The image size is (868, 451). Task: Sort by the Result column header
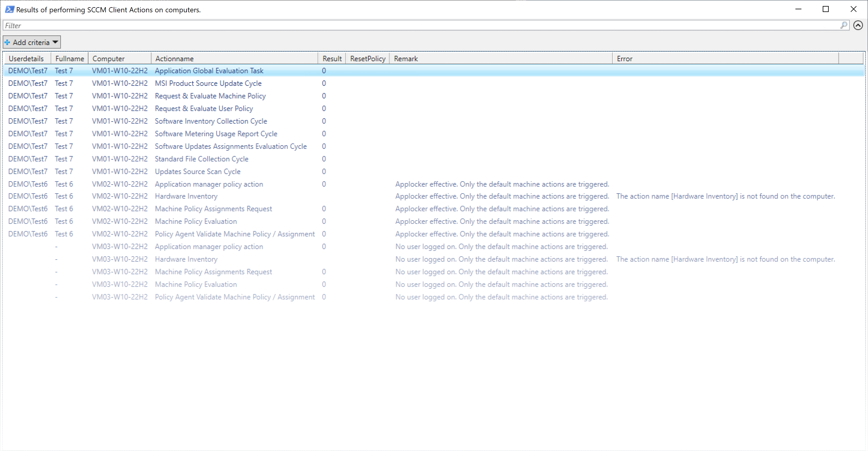[332, 59]
